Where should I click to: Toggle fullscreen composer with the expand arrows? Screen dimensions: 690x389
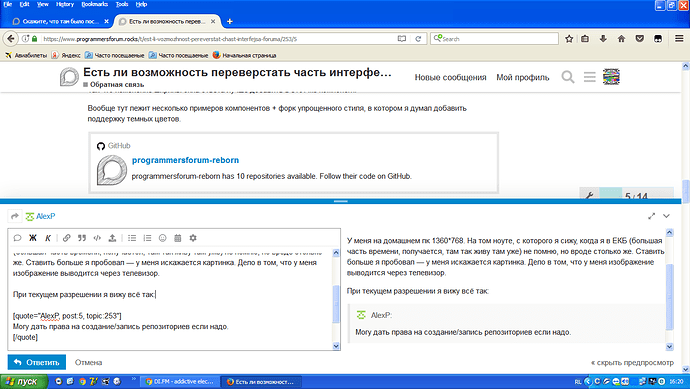[652, 216]
